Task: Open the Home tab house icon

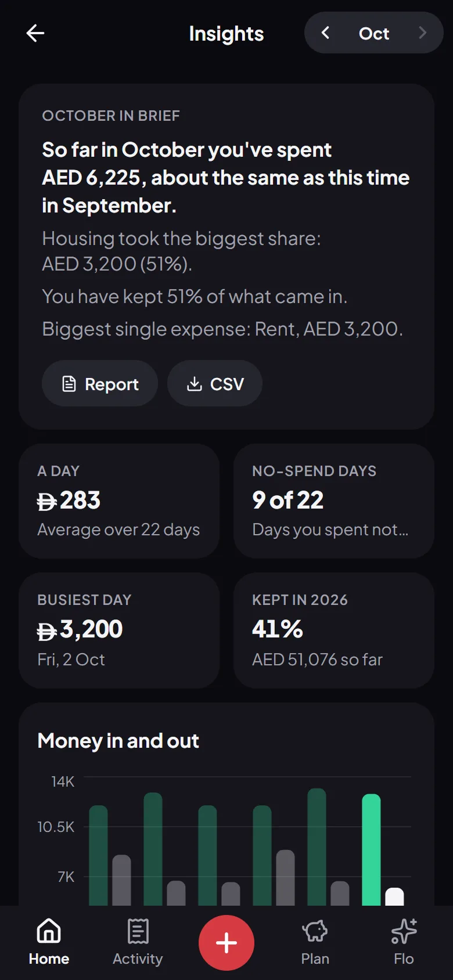Action: [x=49, y=931]
